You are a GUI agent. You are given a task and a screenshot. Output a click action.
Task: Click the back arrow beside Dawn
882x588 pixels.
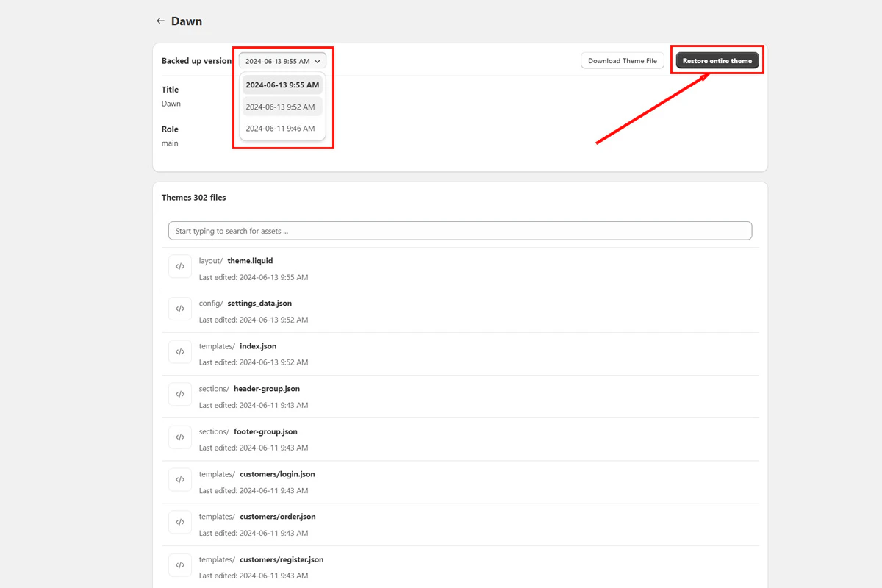[x=160, y=21]
